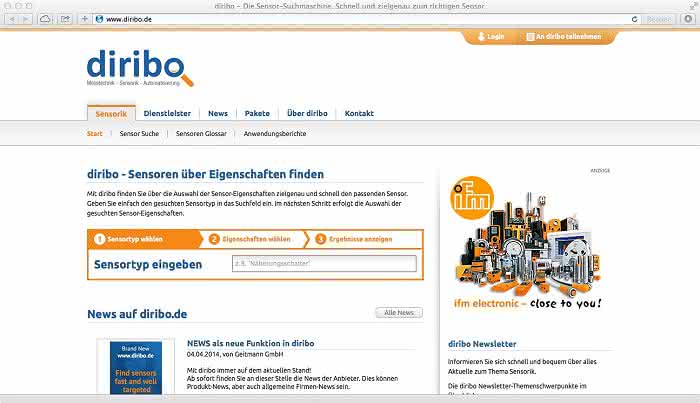Screen dimensions: 700x403
Task: Click the browser forward arrow button
Action: pyautogui.click(x=25, y=19)
